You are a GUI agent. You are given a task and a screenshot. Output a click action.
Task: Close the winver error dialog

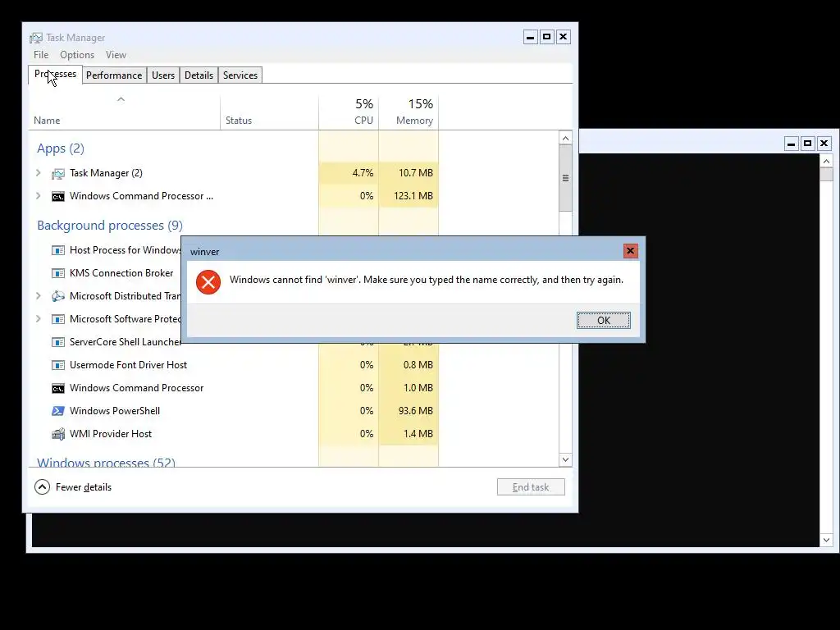tap(631, 251)
